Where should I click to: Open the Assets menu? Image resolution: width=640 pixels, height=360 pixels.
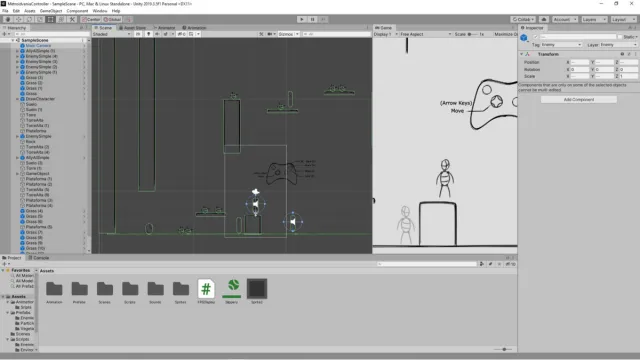[x=29, y=11]
